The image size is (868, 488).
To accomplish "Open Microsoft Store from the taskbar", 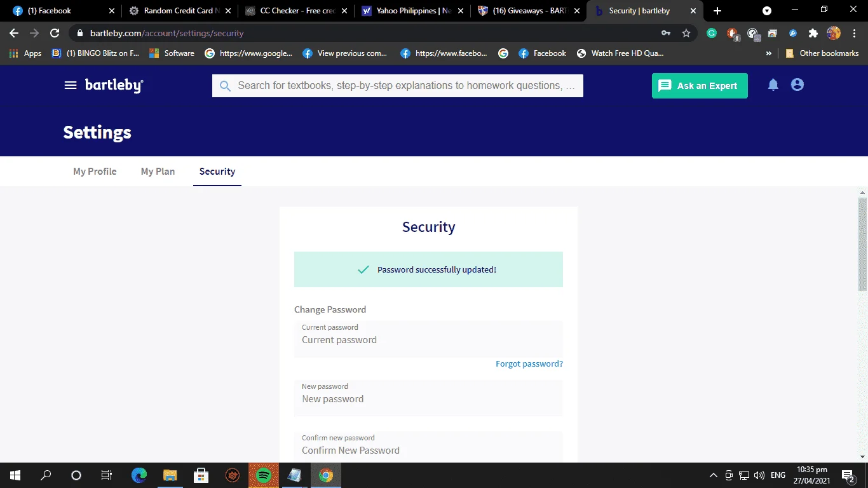I will click(x=201, y=475).
